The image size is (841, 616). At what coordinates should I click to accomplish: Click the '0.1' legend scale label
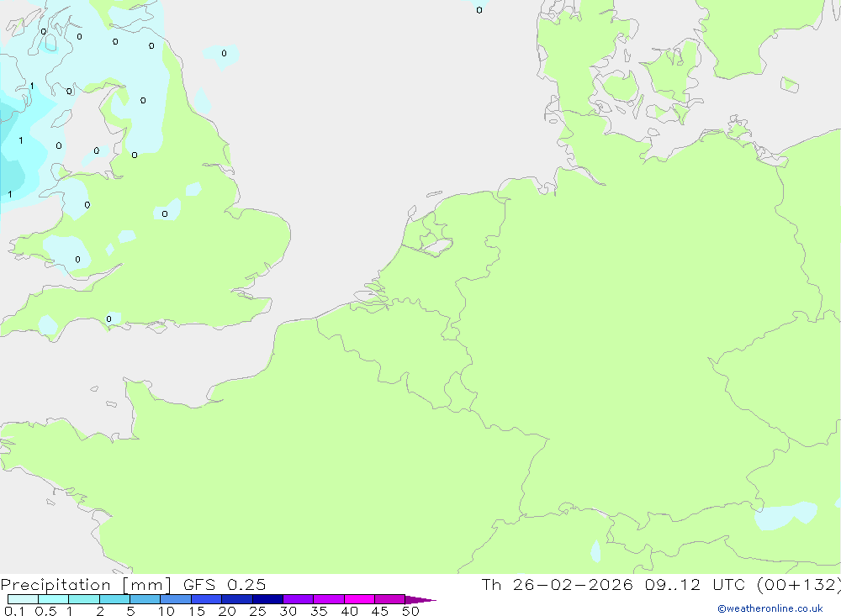pyautogui.click(x=14, y=611)
